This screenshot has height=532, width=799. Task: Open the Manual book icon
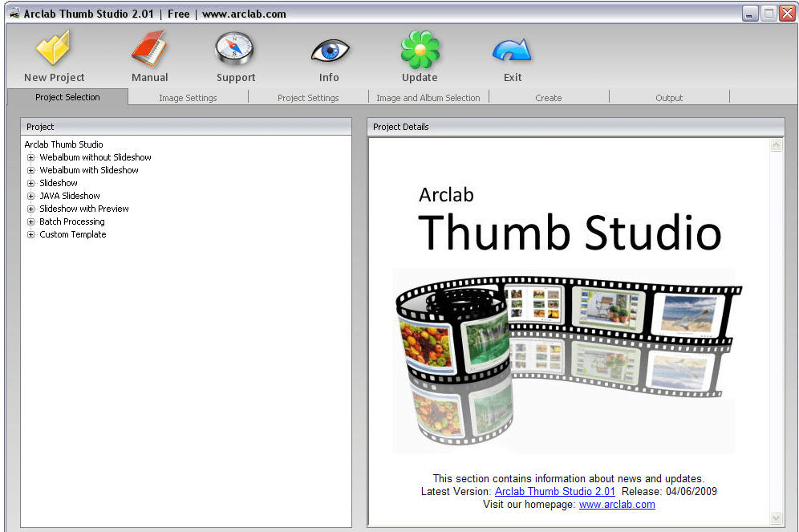(x=149, y=48)
